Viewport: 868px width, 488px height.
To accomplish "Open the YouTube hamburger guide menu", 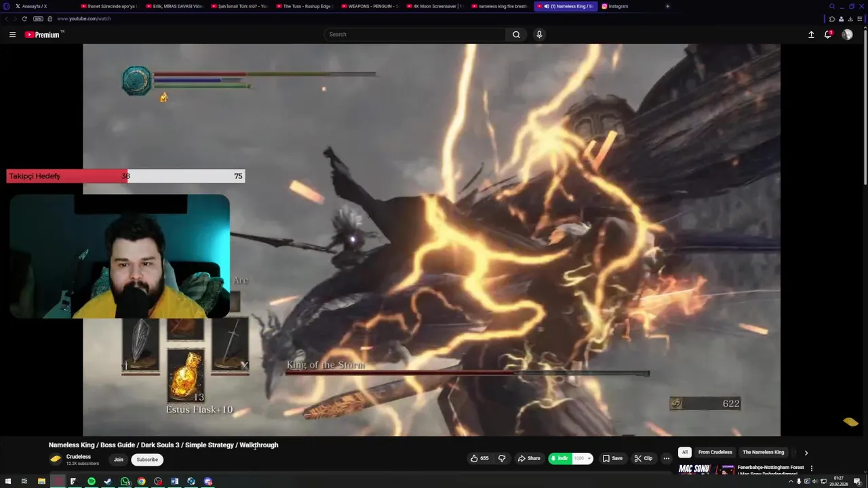I will point(12,35).
